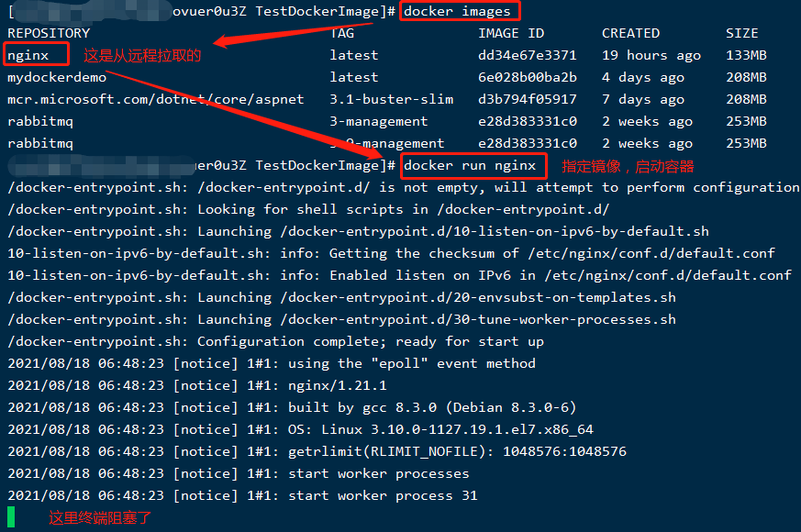Click image ID d3b794f05917
The image size is (801, 532).
(x=528, y=99)
